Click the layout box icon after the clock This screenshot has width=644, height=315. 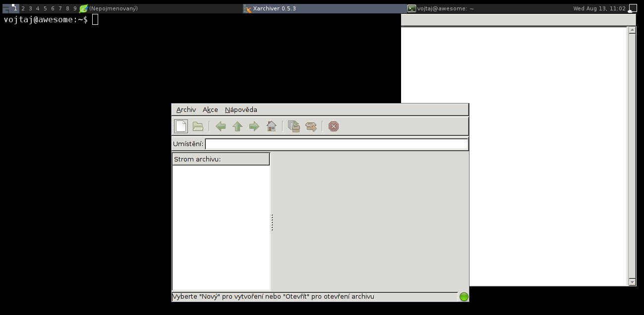(633, 8)
